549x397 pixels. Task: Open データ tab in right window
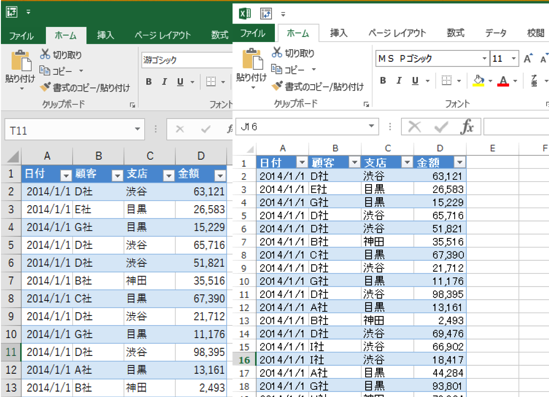click(495, 33)
